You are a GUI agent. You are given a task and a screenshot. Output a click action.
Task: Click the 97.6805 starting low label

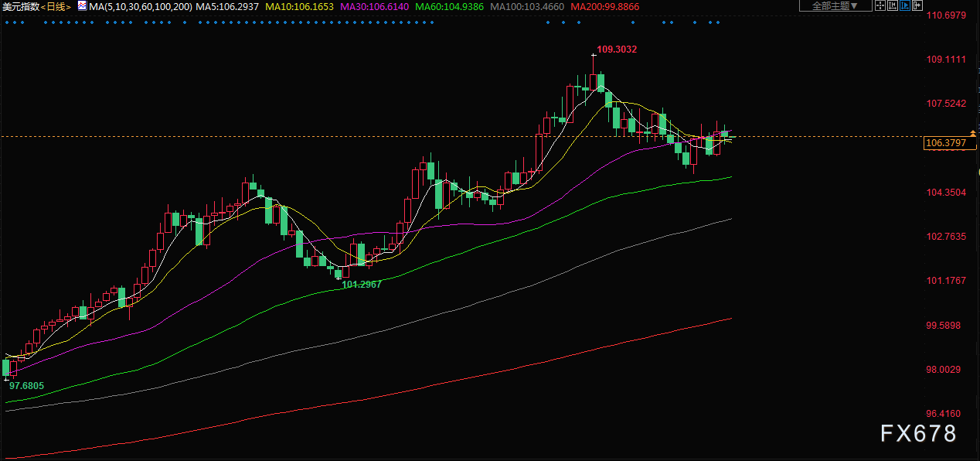(x=26, y=384)
